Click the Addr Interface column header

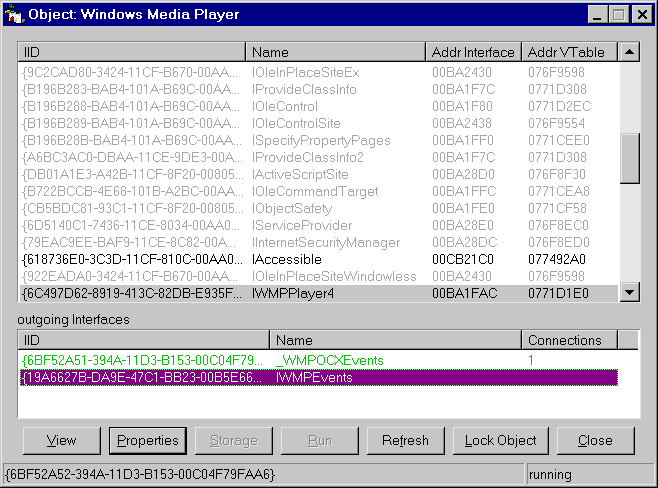click(x=474, y=52)
